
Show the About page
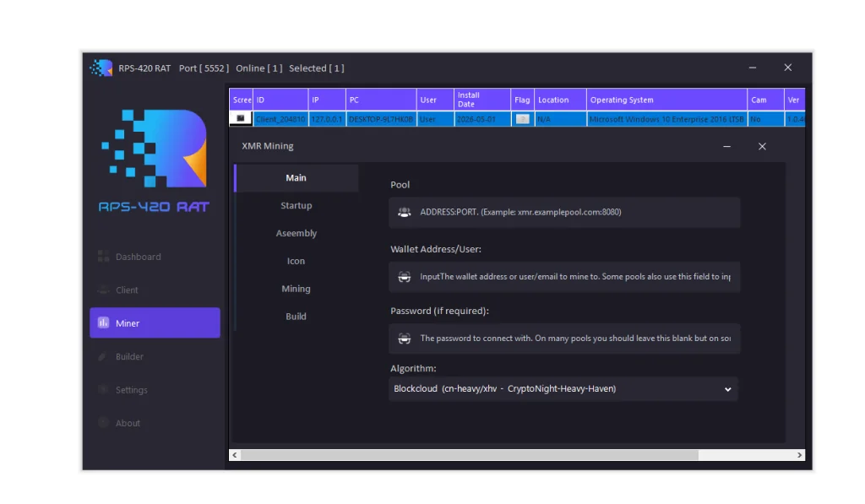coord(155,422)
